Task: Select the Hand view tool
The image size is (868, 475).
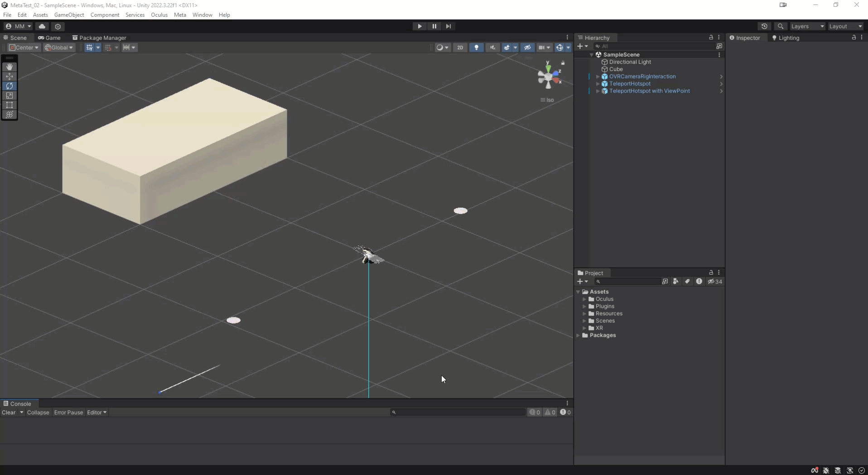Action: [x=10, y=67]
